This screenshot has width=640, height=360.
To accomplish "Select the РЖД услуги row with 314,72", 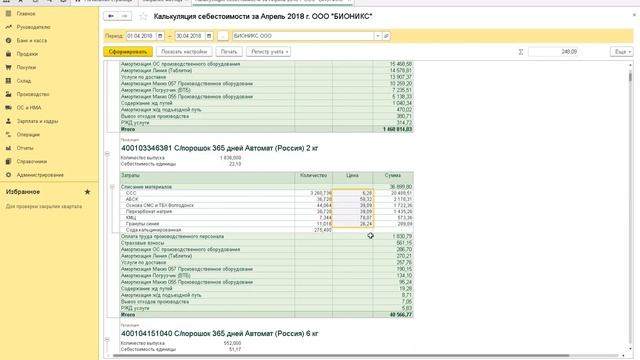I will (x=267, y=123).
